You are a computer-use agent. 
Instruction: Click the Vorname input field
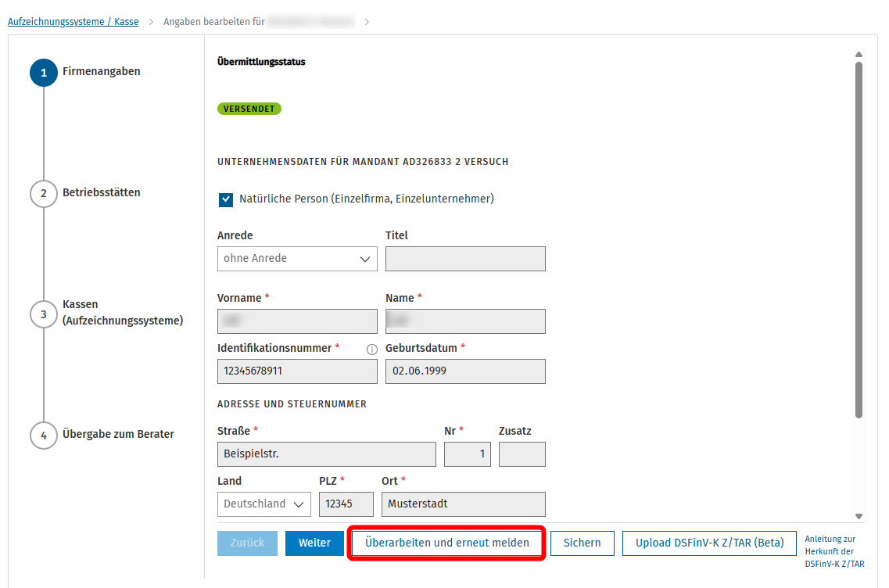297,321
